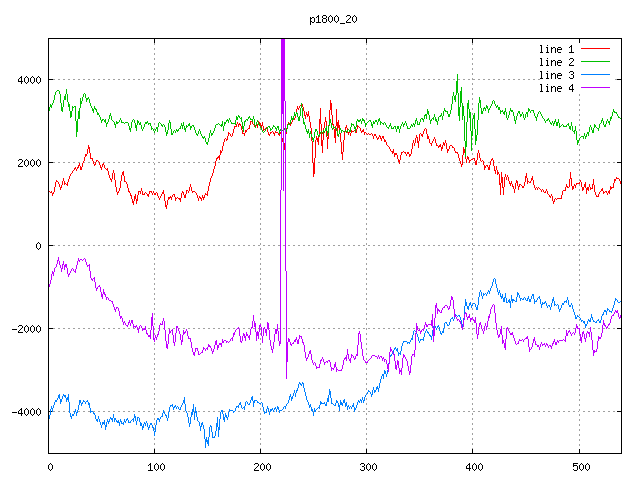Click the x-axis label 100

[x=156, y=467]
